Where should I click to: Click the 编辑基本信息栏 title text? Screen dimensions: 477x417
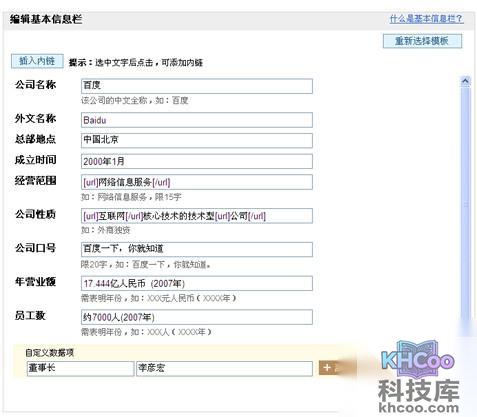pyautogui.click(x=46, y=19)
